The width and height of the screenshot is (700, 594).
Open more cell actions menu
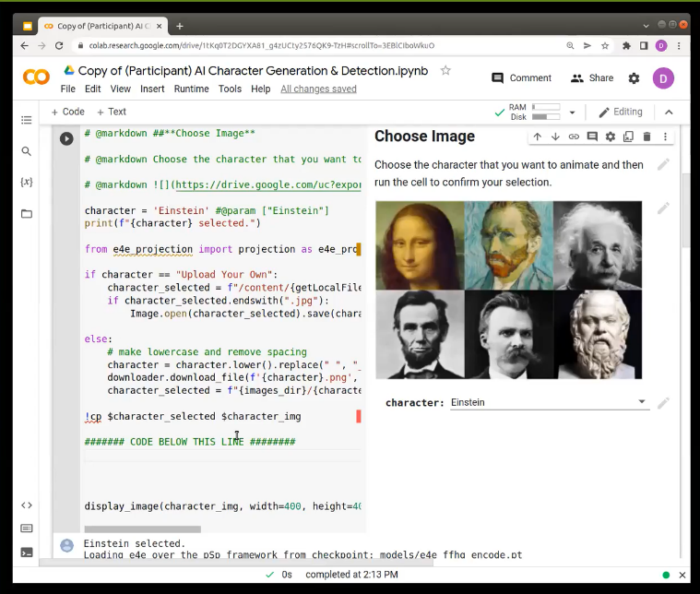(x=665, y=137)
